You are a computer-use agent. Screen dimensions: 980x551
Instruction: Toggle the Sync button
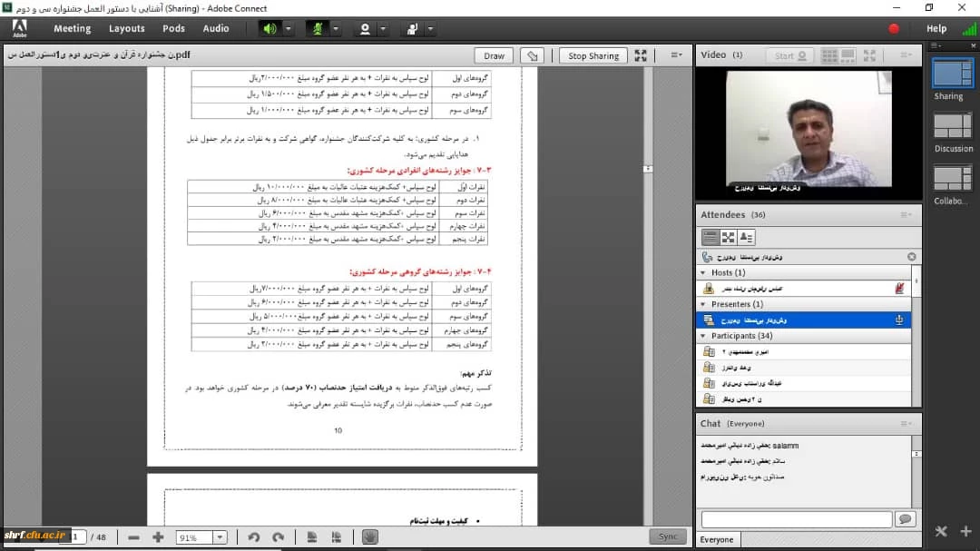(668, 536)
